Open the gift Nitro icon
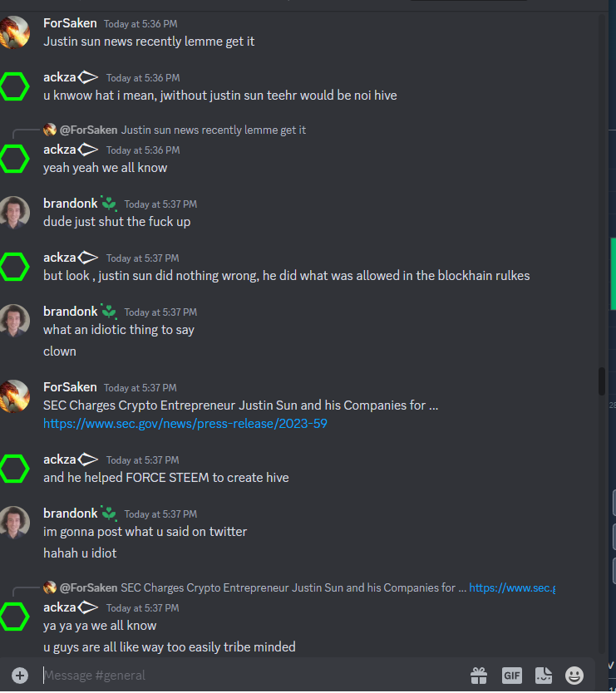616x693 pixels. click(x=479, y=676)
